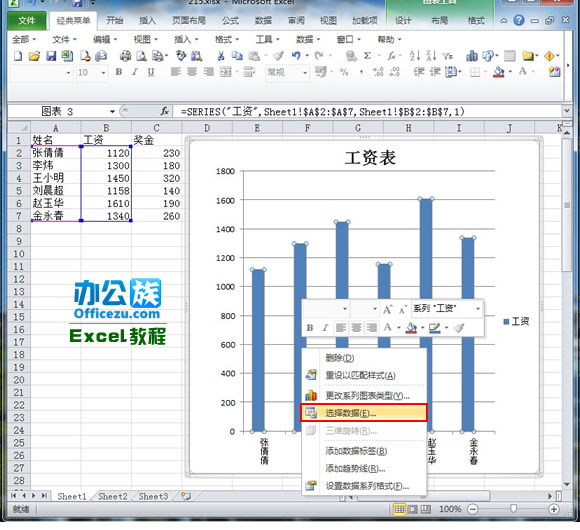Toggle Center alignment in main toolbar
Screen dimensions: 580x530
pos(192,72)
